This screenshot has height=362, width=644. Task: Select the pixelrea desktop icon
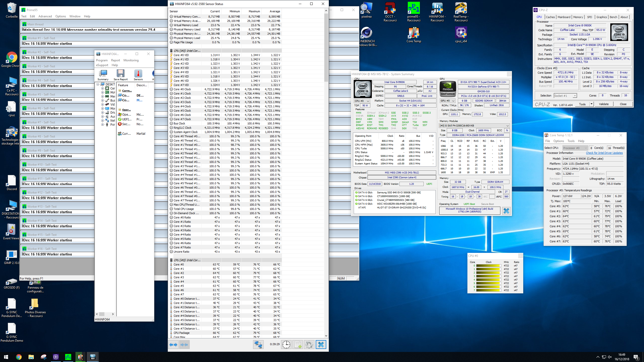366,10
